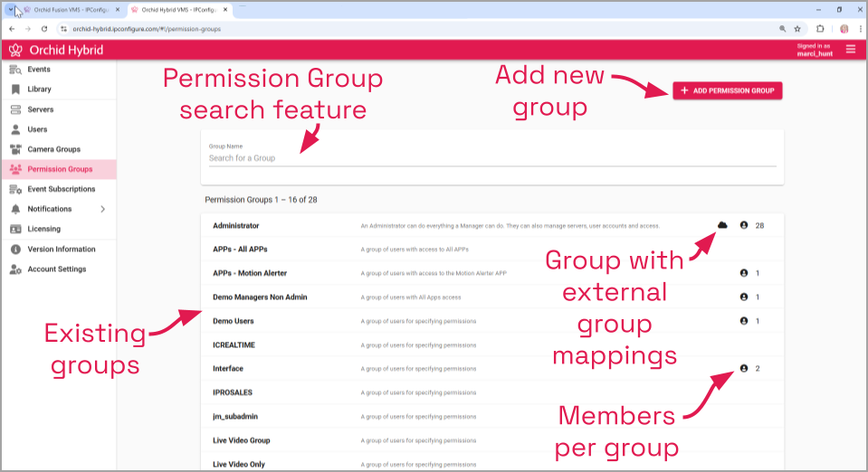Click the Users person icon

(15, 129)
